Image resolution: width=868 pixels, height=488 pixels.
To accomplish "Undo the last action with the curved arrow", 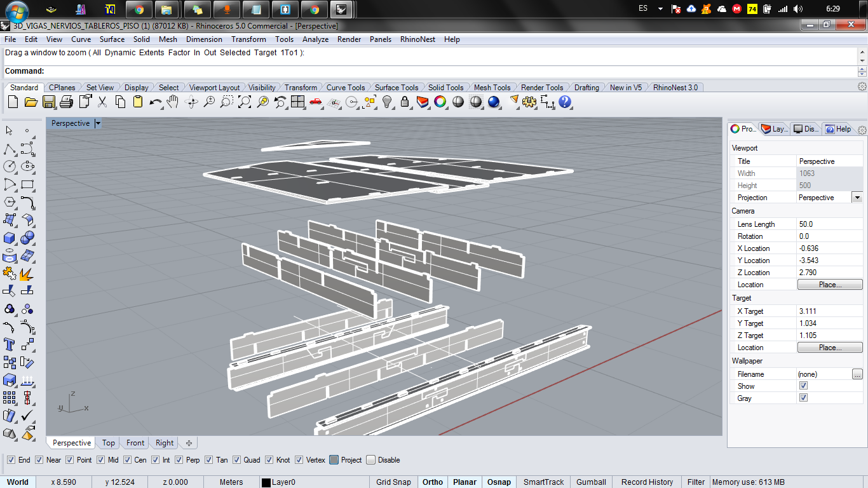I will click(x=156, y=102).
